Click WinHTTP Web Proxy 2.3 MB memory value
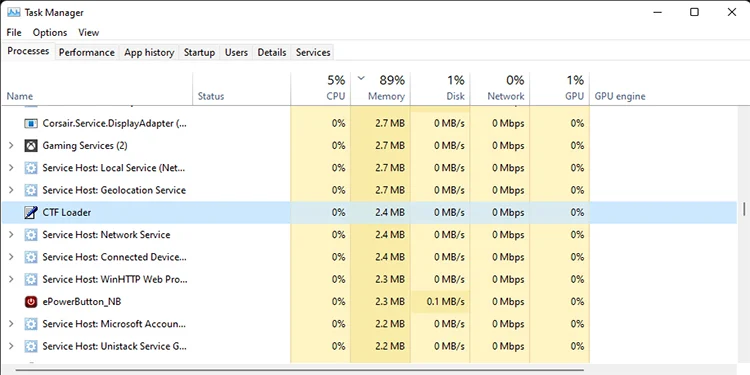 pos(390,279)
